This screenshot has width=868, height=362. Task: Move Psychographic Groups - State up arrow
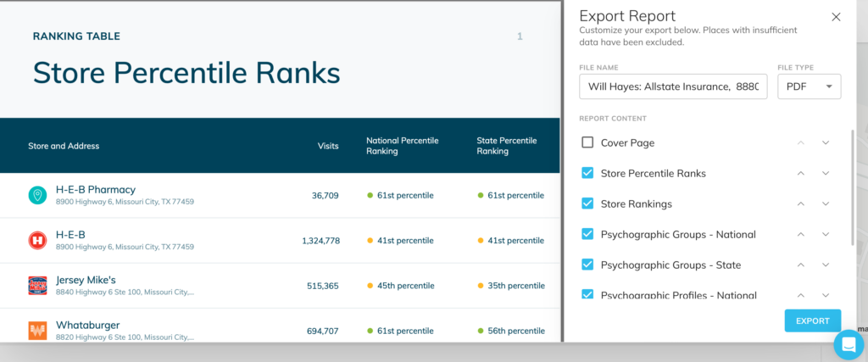click(800, 265)
